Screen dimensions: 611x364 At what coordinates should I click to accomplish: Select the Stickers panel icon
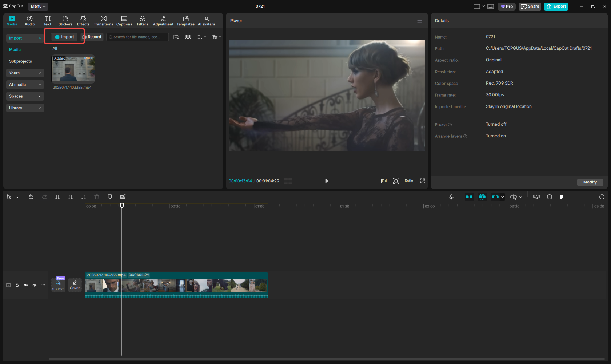point(65,20)
